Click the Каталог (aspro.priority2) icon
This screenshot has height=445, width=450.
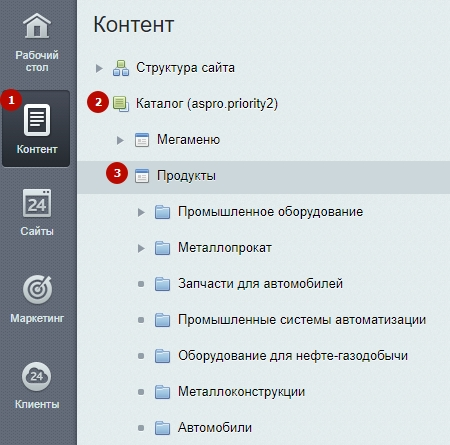pyautogui.click(x=121, y=104)
